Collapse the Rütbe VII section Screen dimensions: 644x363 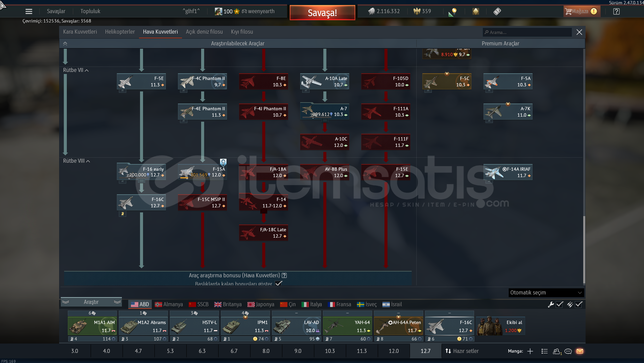[x=76, y=70]
